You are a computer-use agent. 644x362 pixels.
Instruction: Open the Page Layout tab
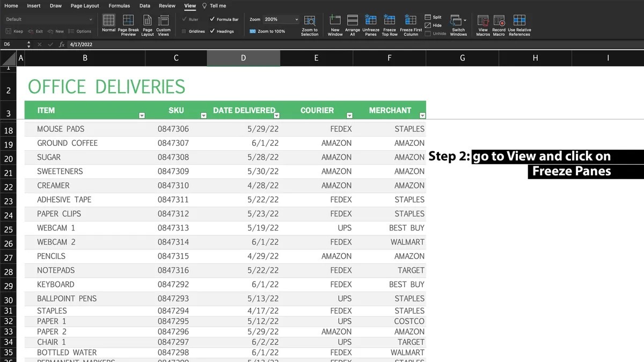pyautogui.click(x=85, y=6)
